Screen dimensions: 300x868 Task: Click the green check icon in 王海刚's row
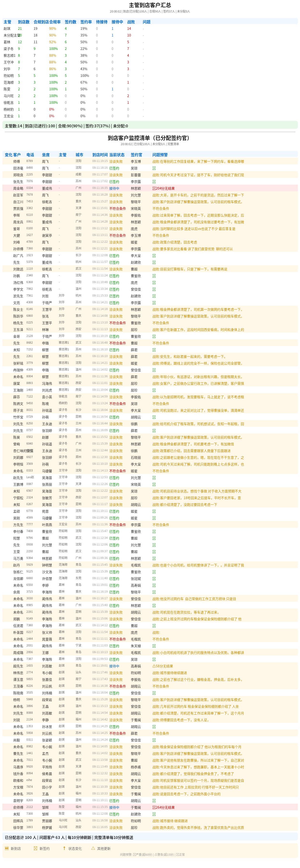click(x=154, y=390)
